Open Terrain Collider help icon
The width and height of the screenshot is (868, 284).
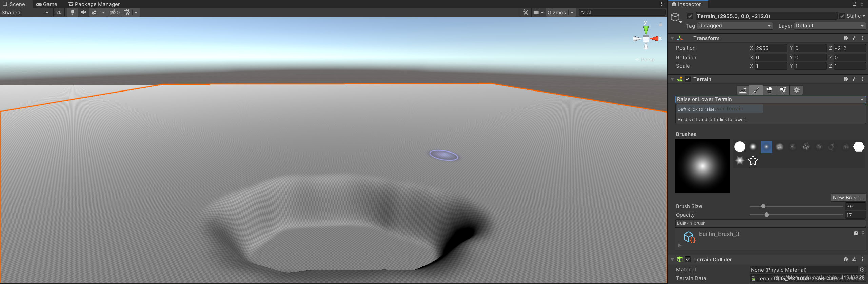846,259
